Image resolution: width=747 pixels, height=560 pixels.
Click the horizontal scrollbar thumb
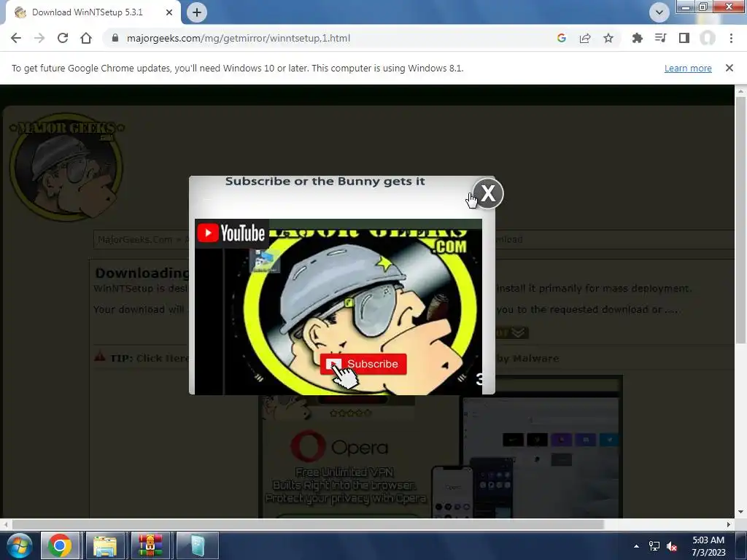308,524
